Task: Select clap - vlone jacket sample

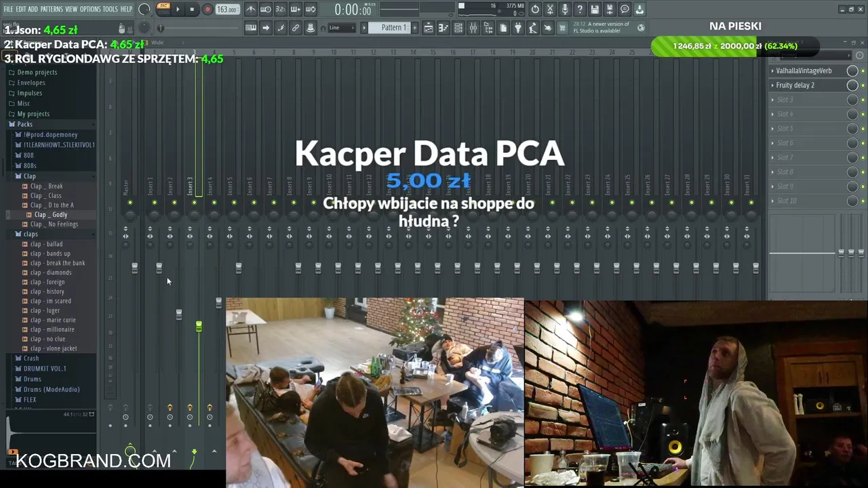Action: click(54, 348)
